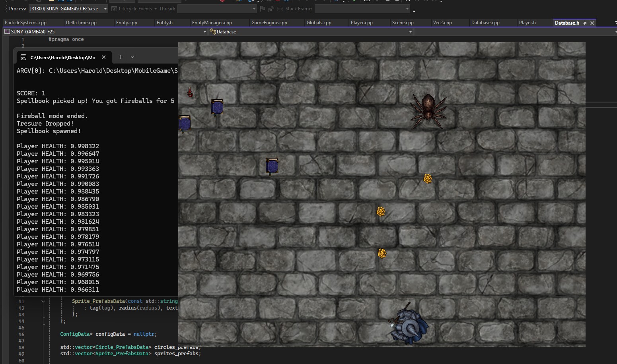
Task: Open new terminal tab with plus icon
Action: (121, 57)
